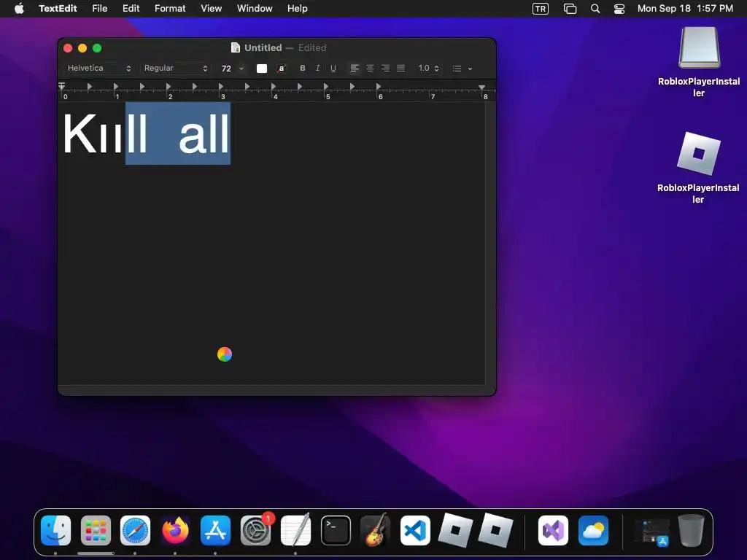Click the left indent marker on the ruler
747x560 pixels.
tap(62, 87)
